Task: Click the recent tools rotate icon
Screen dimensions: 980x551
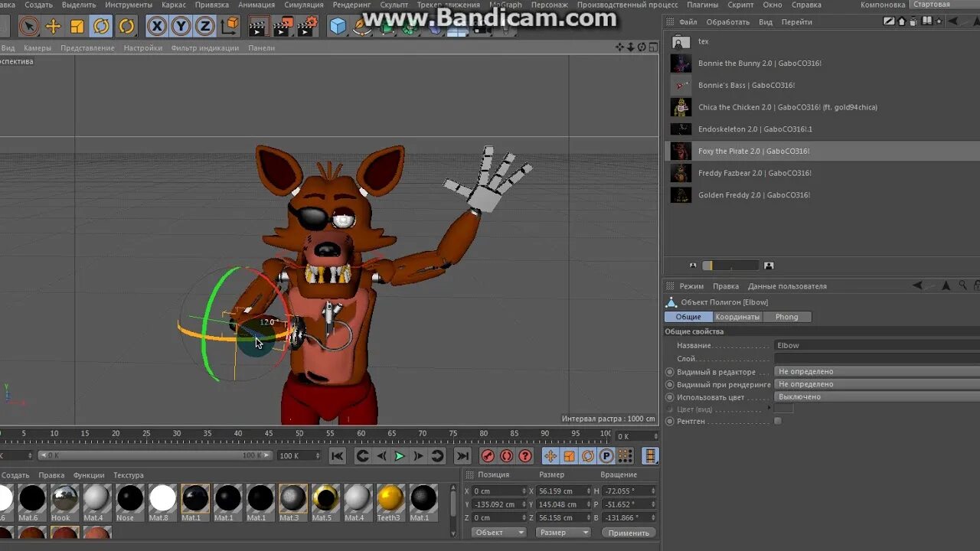Action: pyautogui.click(x=127, y=27)
